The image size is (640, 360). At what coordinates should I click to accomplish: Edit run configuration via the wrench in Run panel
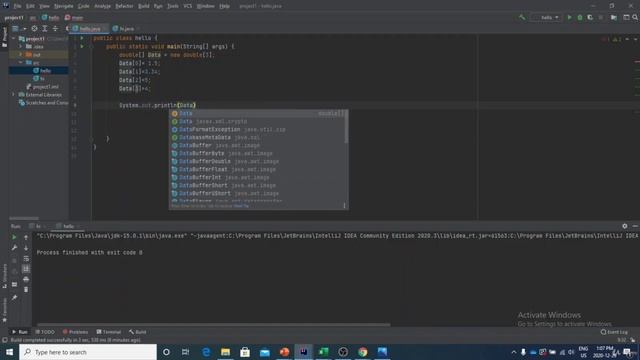tap(14, 248)
